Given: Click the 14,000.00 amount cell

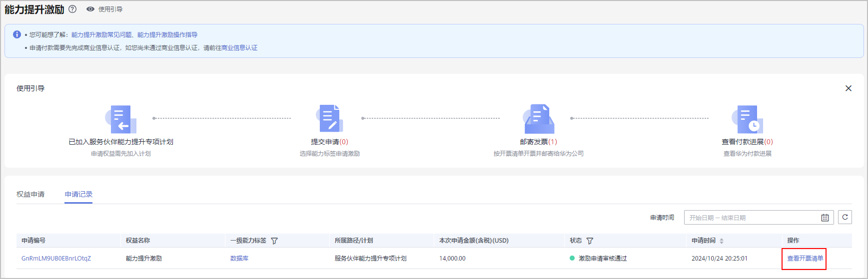Looking at the screenshot, I should (x=452, y=259).
